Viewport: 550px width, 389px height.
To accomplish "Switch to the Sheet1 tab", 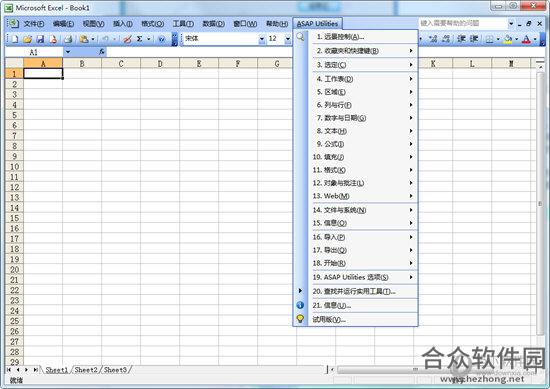I will [56, 370].
